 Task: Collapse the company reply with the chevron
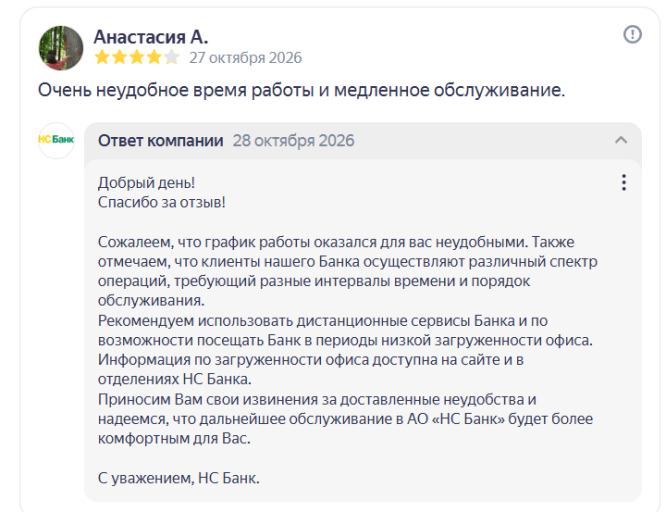point(621,140)
